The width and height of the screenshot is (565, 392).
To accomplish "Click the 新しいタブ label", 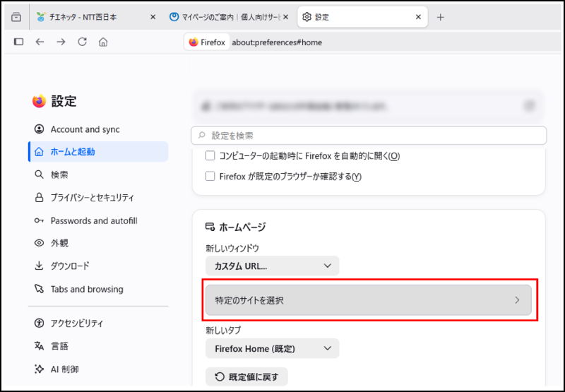I will click(223, 330).
